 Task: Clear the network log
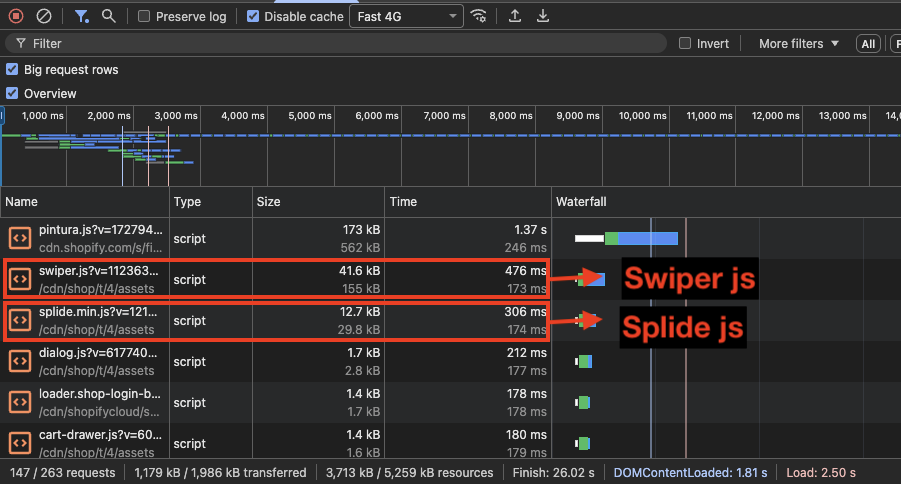tap(44, 16)
